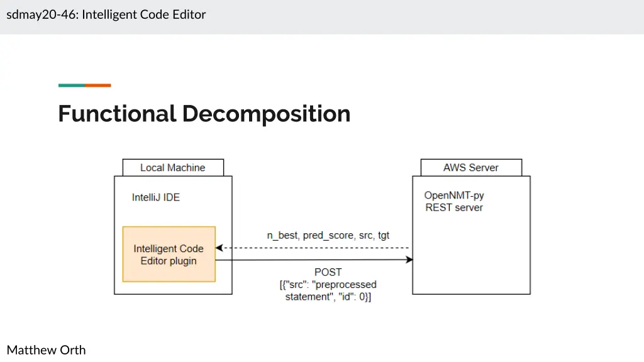Select the "IntelliJ IDE" text
Image resolution: width=644 pixels, height=362 pixels.
[x=155, y=197]
